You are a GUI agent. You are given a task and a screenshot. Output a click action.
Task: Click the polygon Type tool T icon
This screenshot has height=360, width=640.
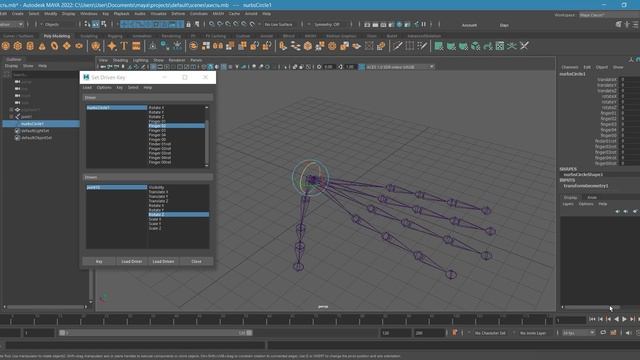pos(124,46)
